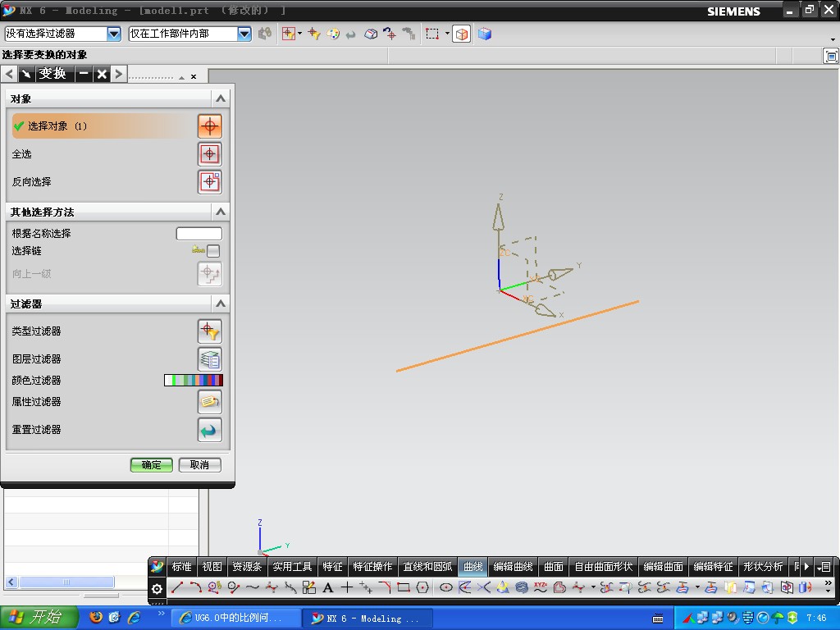Click the gear settings icon beside curve toolbar

click(x=157, y=589)
